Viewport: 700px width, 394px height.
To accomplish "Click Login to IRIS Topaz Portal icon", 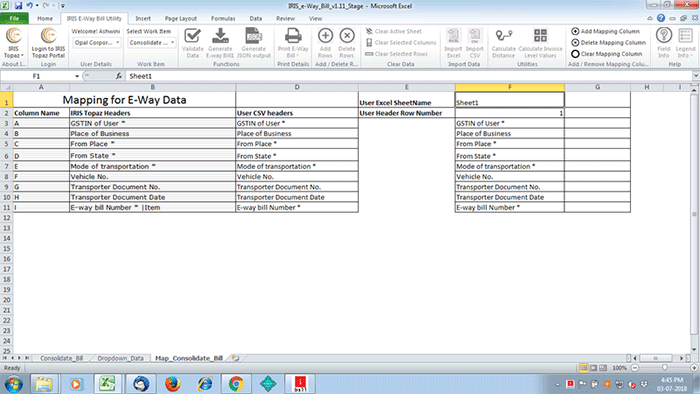I will (48, 43).
